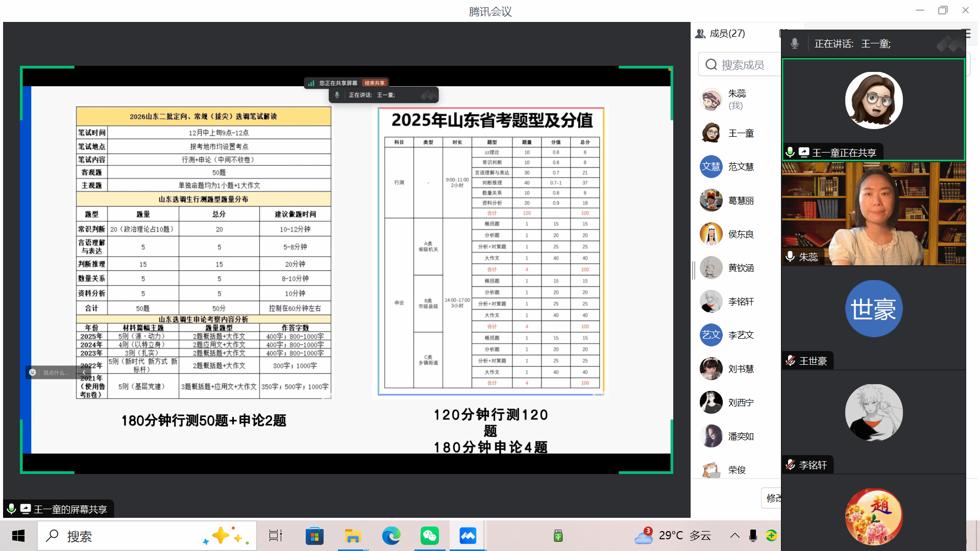Click the 成员(27) members icon
Screen dimensions: 980x551
(x=700, y=34)
